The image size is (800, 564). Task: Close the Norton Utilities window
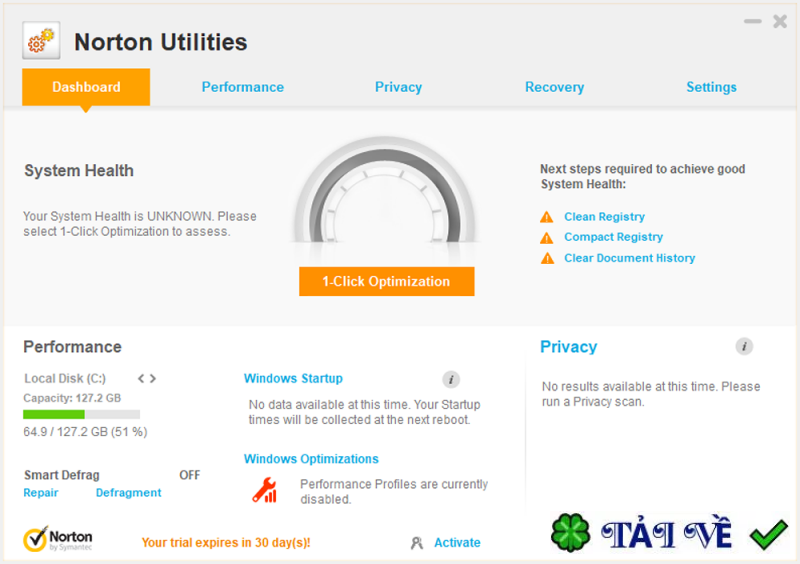click(780, 21)
